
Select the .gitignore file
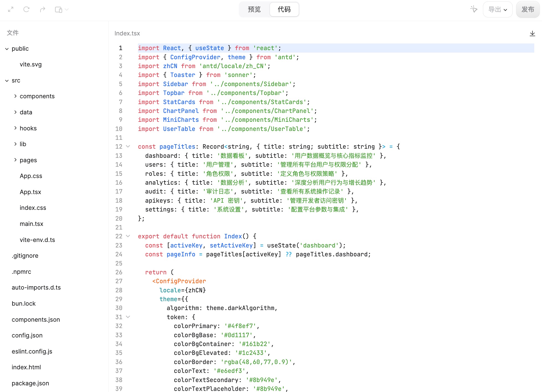click(x=25, y=256)
